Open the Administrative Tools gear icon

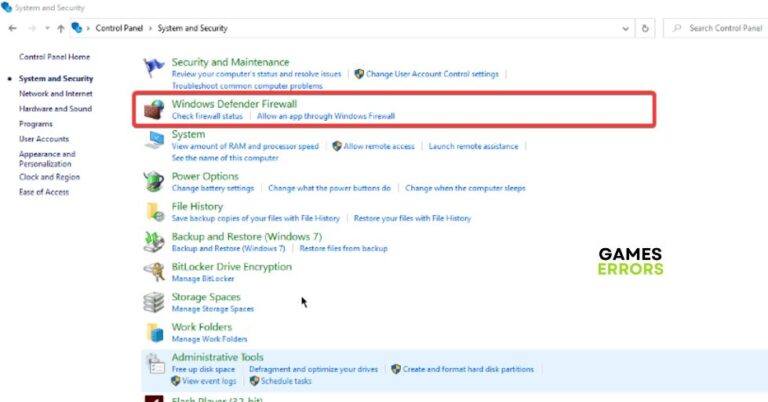tap(154, 363)
